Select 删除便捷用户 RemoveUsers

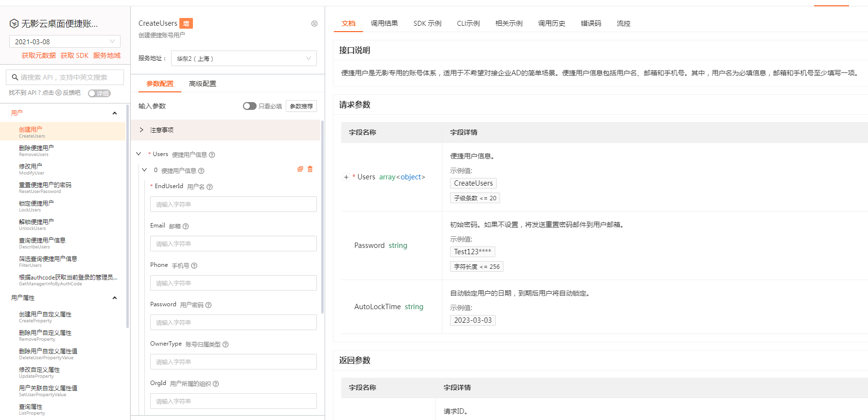[x=63, y=150]
